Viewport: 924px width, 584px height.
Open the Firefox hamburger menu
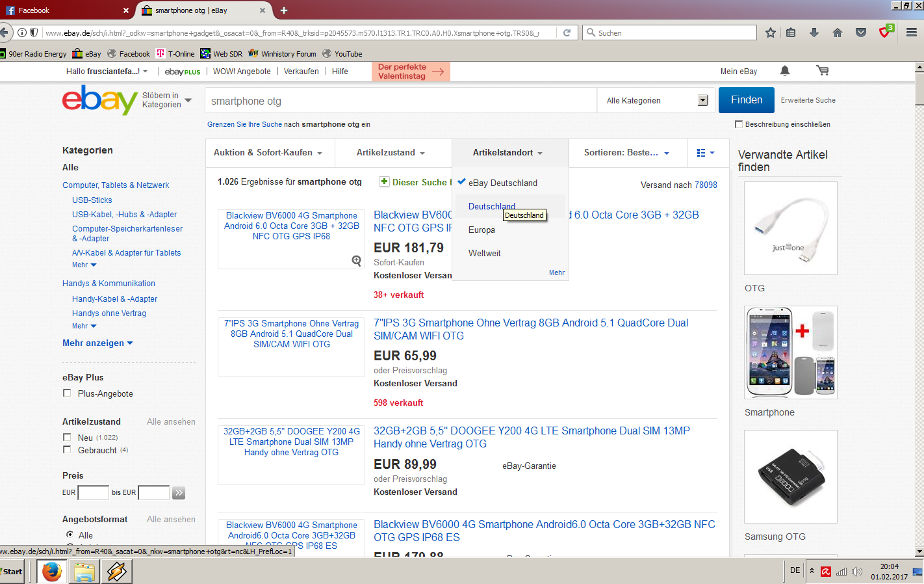[x=911, y=33]
